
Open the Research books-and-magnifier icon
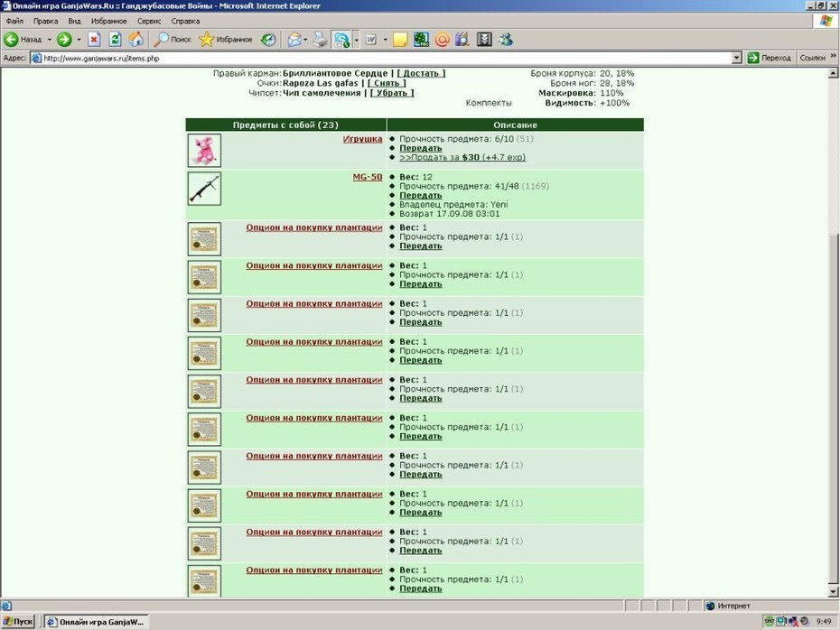(x=462, y=40)
